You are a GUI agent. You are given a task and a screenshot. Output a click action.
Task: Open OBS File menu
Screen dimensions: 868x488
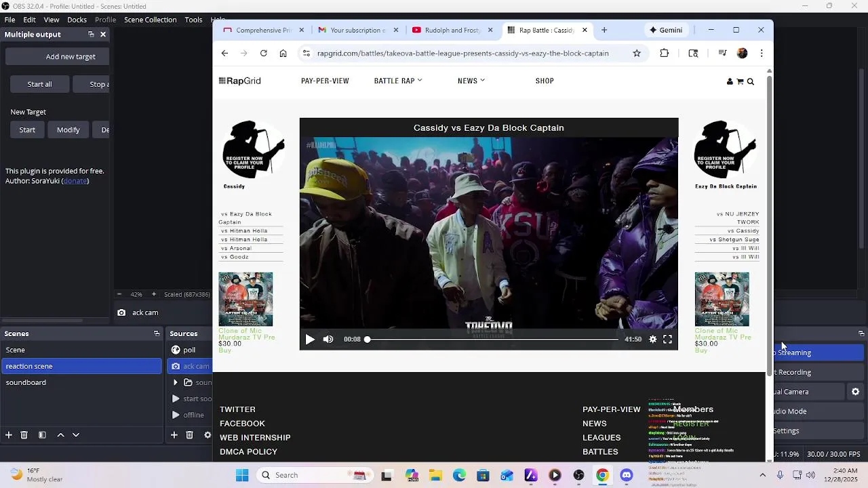click(10, 20)
